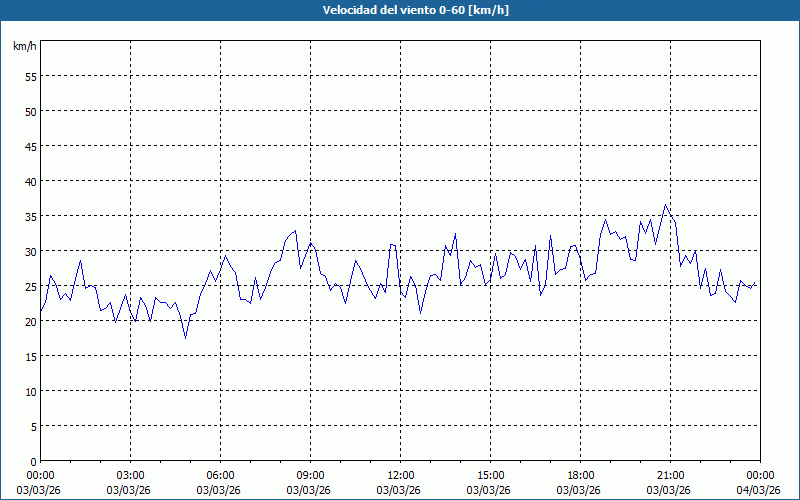The image size is (800, 500).
Task: Click the lowest dip of the wind speed line
Action: [185, 337]
